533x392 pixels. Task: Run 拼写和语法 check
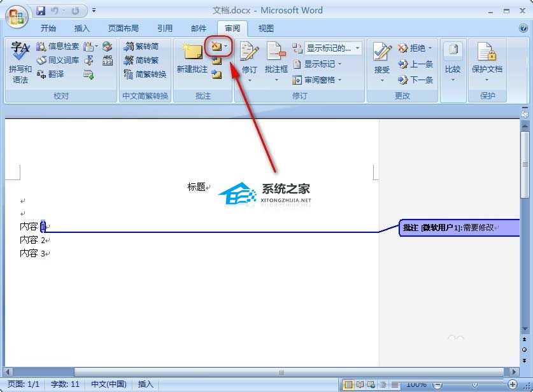pyautogui.click(x=20, y=62)
